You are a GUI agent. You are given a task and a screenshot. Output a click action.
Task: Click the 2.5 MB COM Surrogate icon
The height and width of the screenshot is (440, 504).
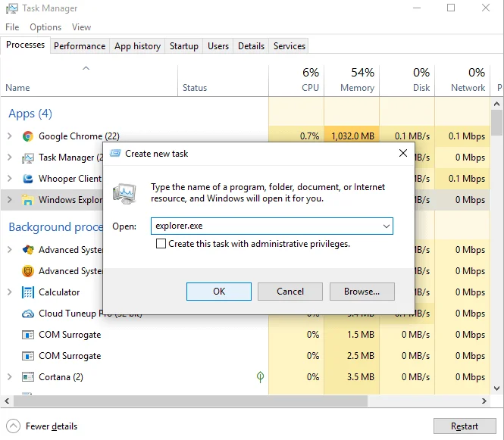pos(28,356)
